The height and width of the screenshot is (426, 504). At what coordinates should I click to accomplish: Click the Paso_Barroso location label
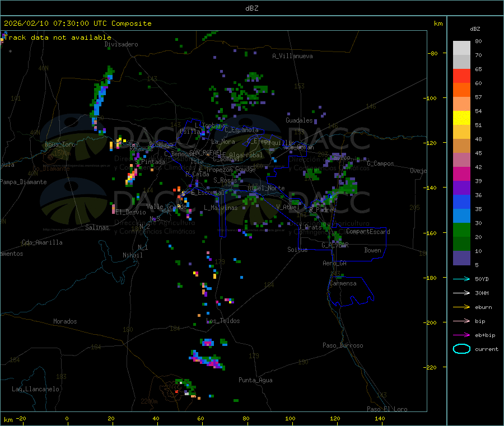click(x=343, y=345)
